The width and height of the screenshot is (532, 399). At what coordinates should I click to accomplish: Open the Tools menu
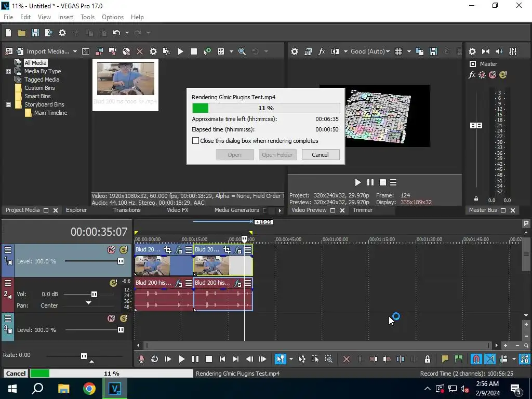[87, 17]
